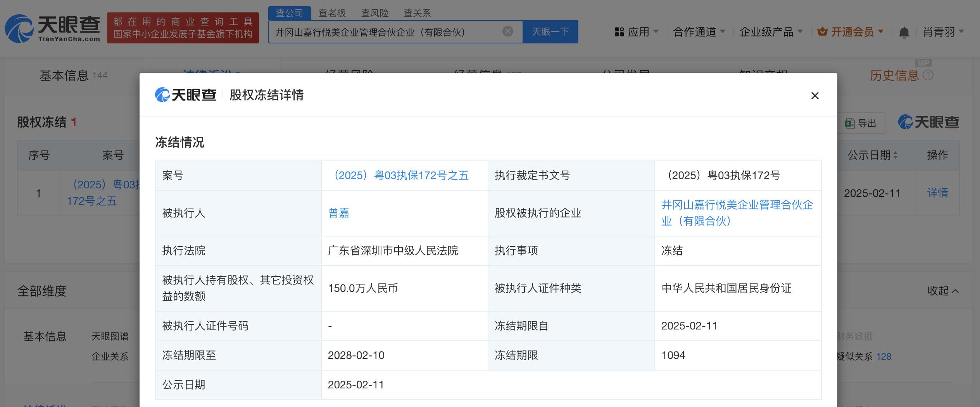Click into the company search input field
The width and height of the screenshot is (980, 407).
pos(384,32)
